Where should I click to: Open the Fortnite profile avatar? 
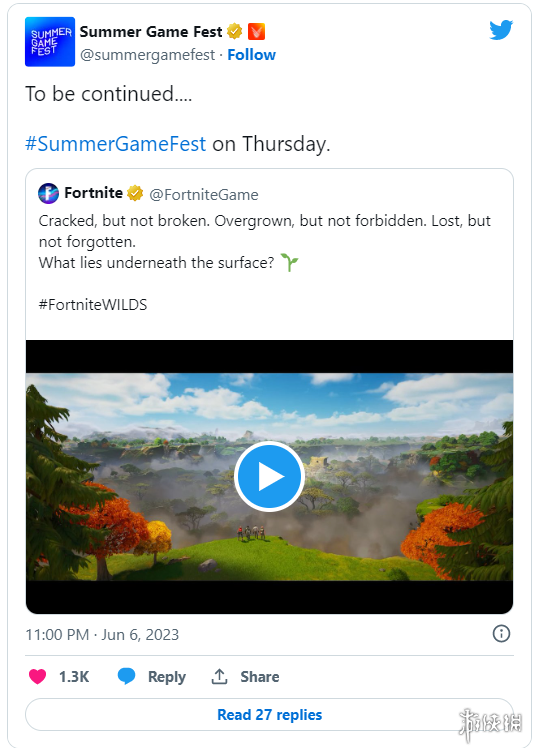click(49, 193)
